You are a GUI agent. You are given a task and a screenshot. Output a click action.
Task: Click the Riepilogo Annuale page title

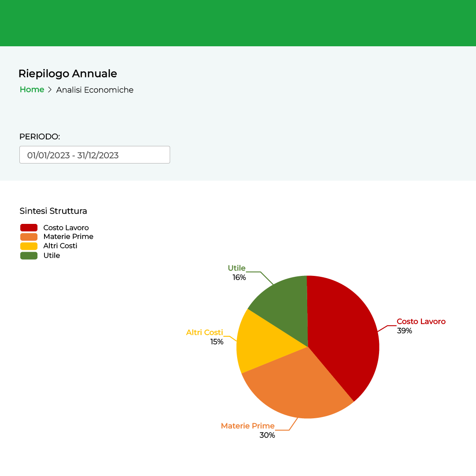[x=67, y=74]
